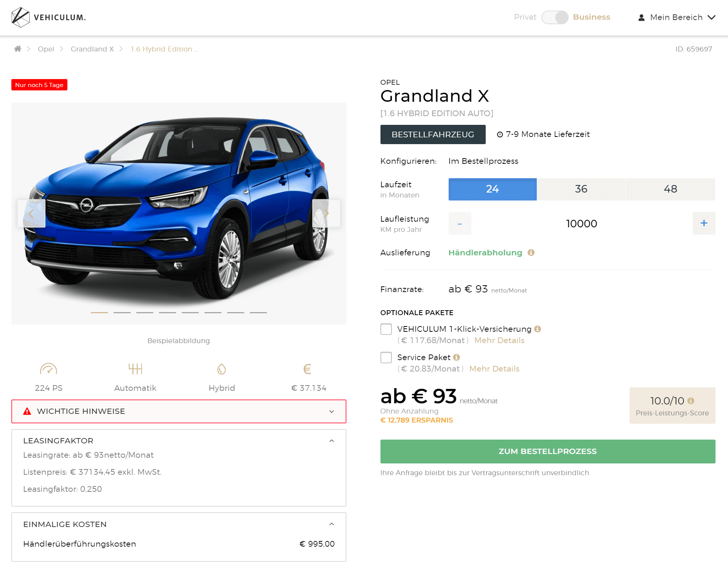Click the ID: 659697 text
728x572 pixels.
tap(694, 49)
